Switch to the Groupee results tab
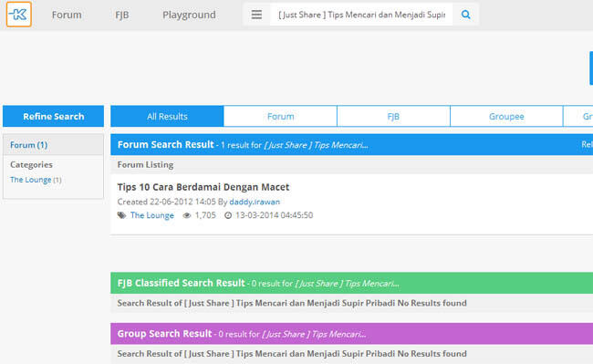Viewport: 593px width, 364px height. point(506,116)
